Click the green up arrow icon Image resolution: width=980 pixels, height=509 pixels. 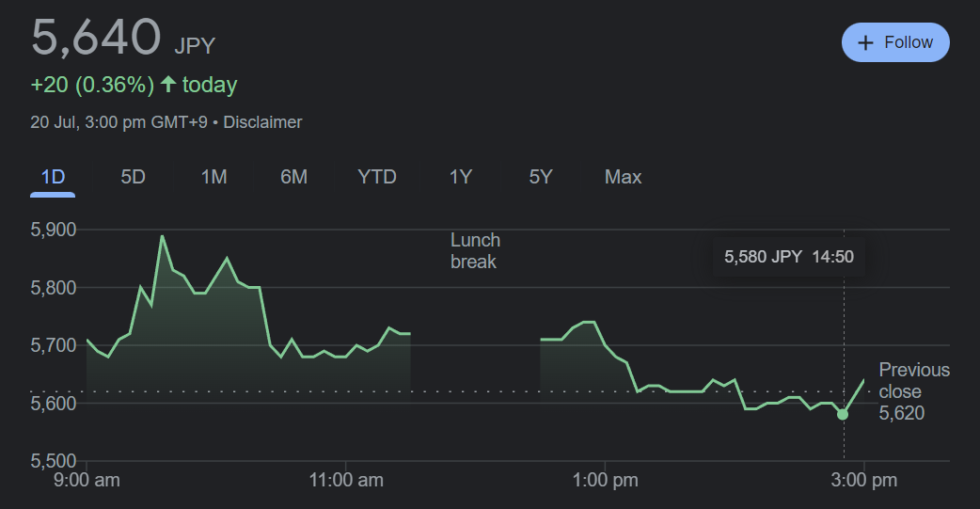[168, 85]
